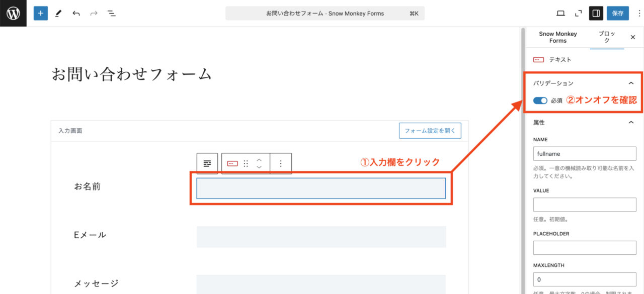Toggle fullscreen zoom-out icon
This screenshot has height=294, width=644.
tap(578, 13)
